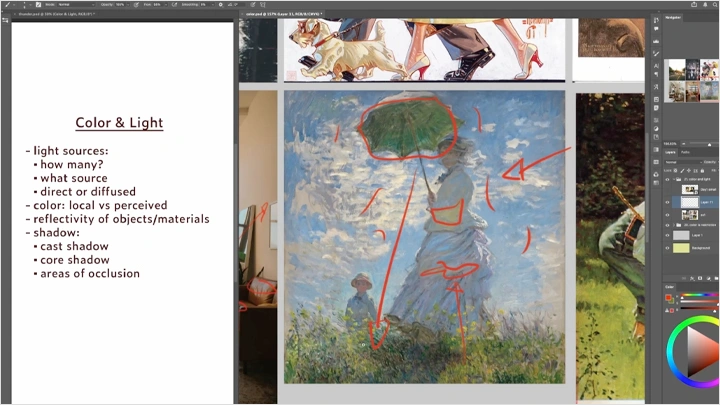Hide the Background layer with its eye icon

(668, 246)
